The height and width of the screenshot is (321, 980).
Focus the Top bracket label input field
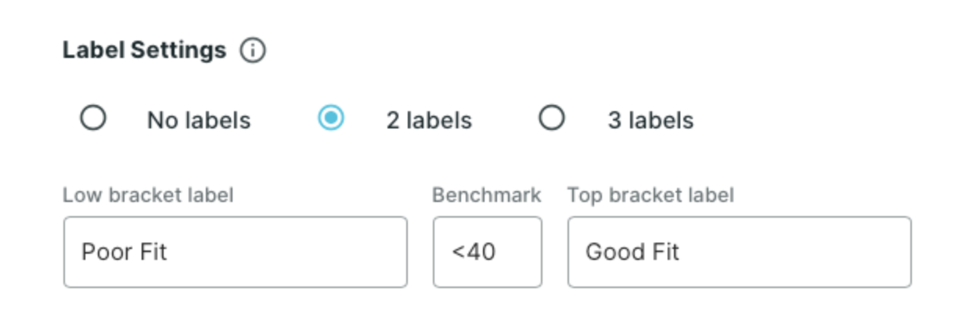(740, 252)
